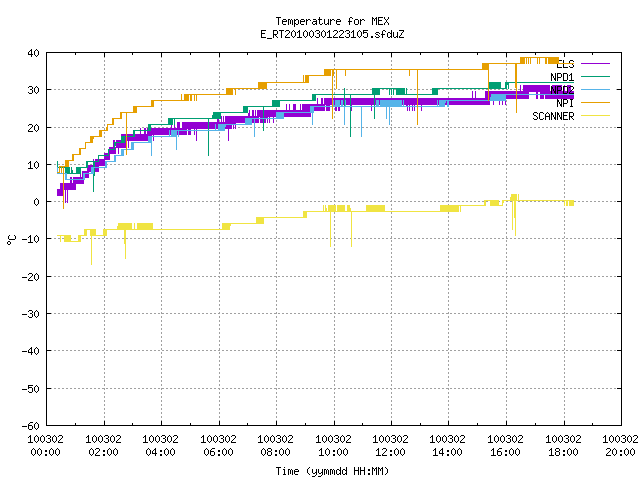Click the y-axis label 20
The image size is (640, 480).
click(33, 128)
